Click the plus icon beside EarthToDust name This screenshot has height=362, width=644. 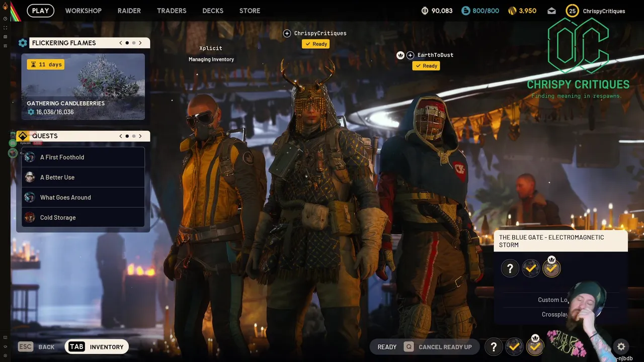[x=410, y=55]
